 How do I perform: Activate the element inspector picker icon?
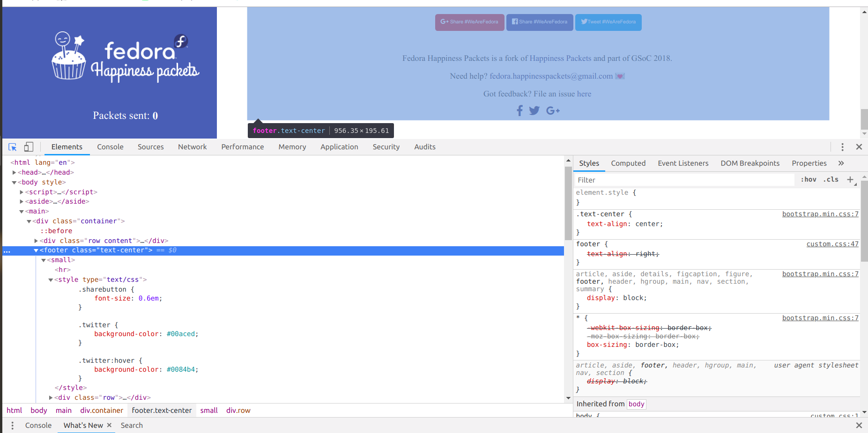click(13, 147)
